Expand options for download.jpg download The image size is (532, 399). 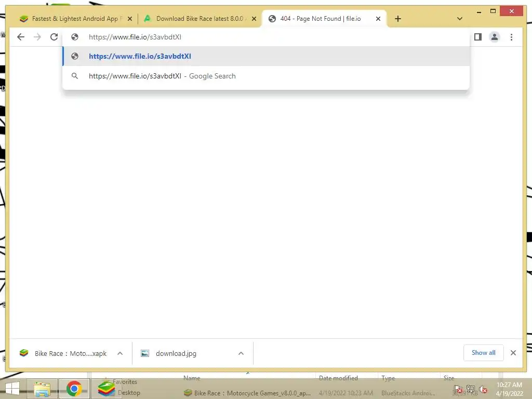[241, 353]
